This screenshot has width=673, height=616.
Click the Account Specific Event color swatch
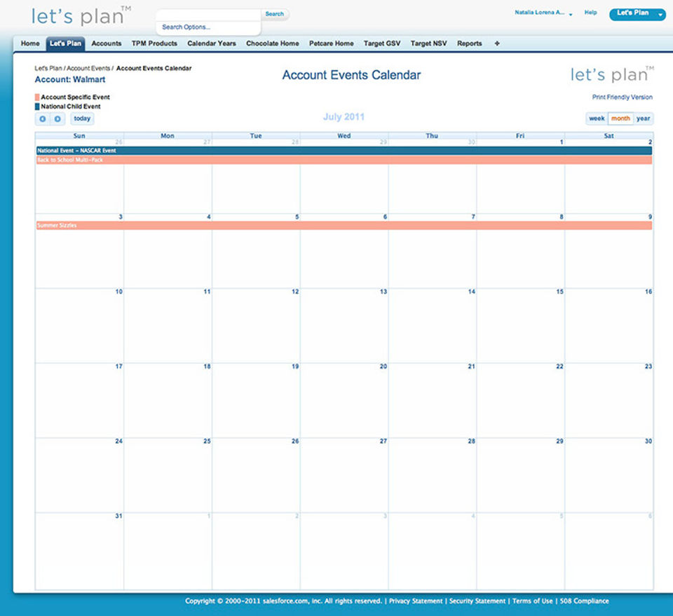point(37,97)
